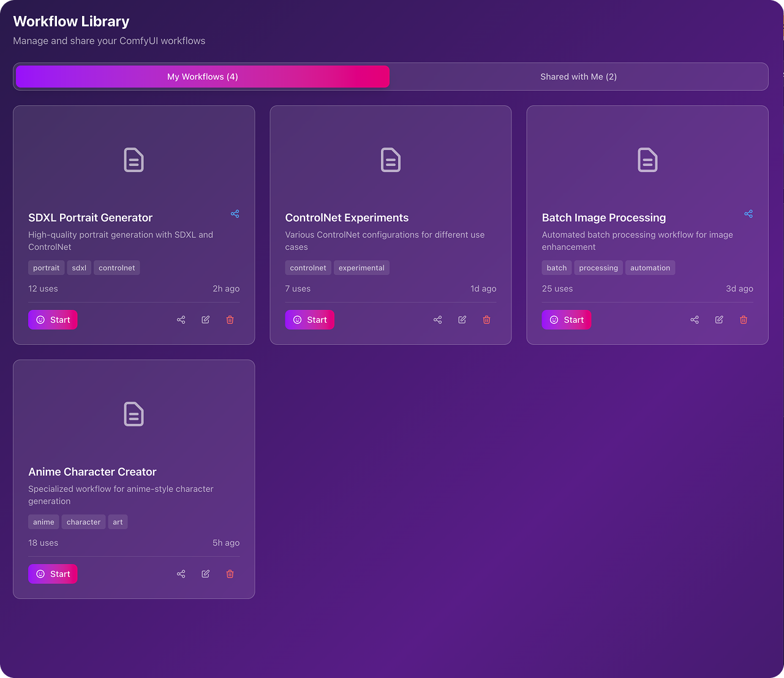Viewport: 784px width, 678px height.
Task: Click the document icon on the ControlNet Experiments card
Action: (x=390, y=160)
